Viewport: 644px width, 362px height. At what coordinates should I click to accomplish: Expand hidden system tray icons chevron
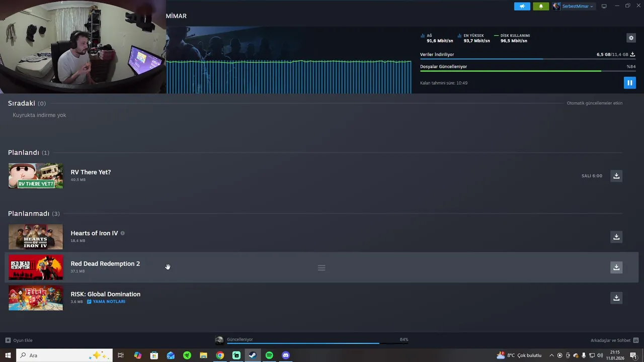click(x=551, y=355)
